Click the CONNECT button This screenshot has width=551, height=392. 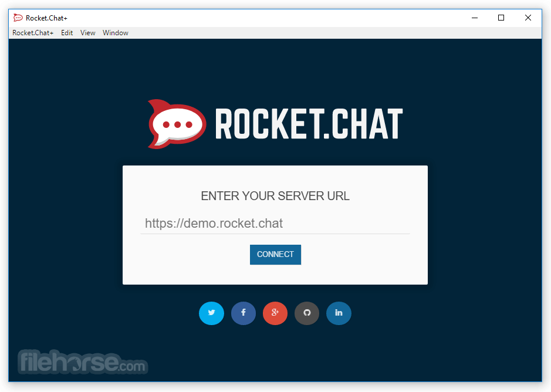click(276, 255)
